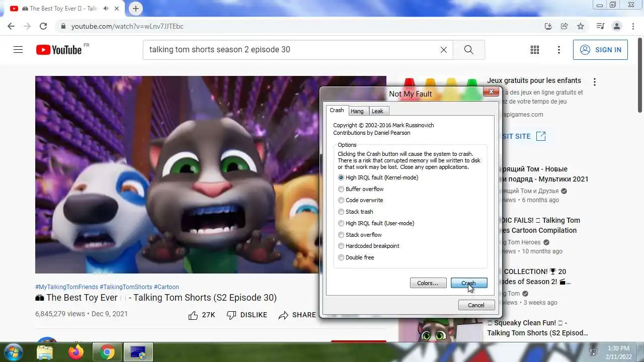Click the network icon in system tray

pyautogui.click(x=593, y=352)
